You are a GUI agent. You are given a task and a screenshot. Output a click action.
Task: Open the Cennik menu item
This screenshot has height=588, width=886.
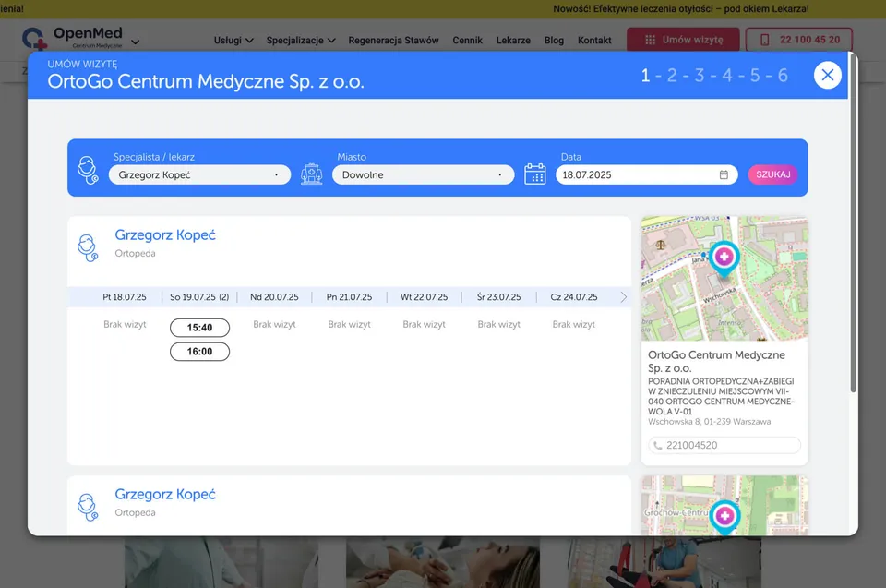468,41
